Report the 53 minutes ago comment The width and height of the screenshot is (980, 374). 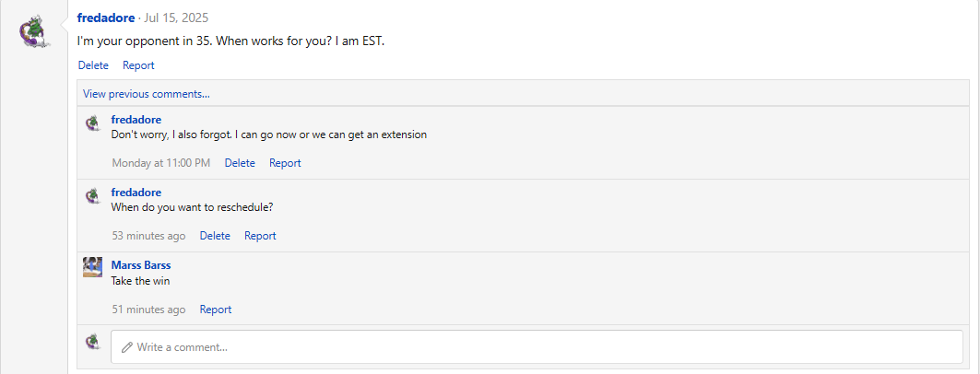(x=260, y=236)
